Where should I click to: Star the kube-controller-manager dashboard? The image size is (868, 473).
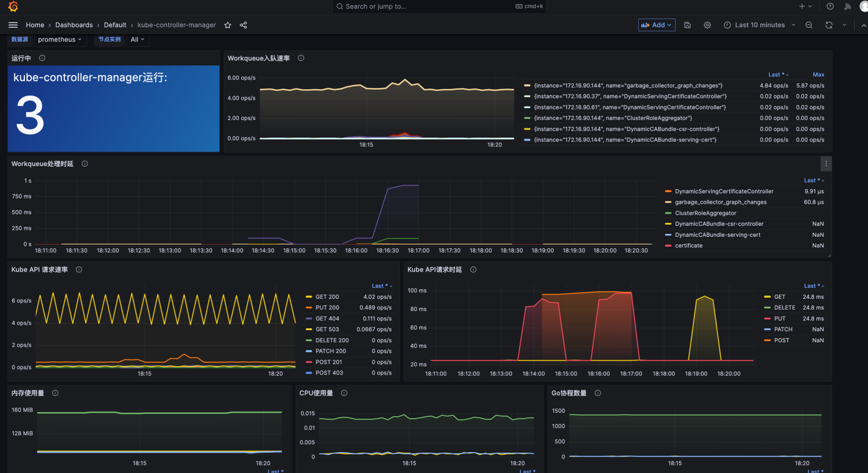click(x=228, y=25)
